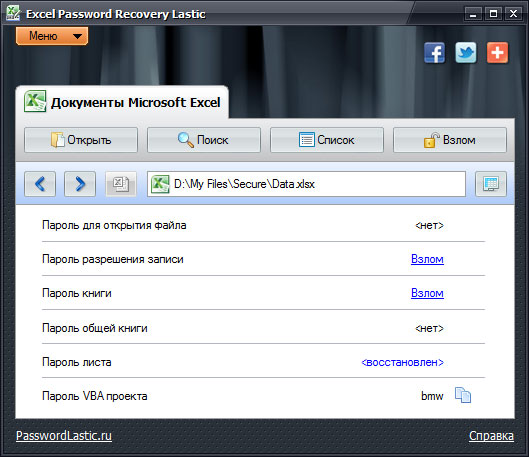Go to previous file with left arrow
Screen dimensions: 529x457
click(x=40, y=184)
